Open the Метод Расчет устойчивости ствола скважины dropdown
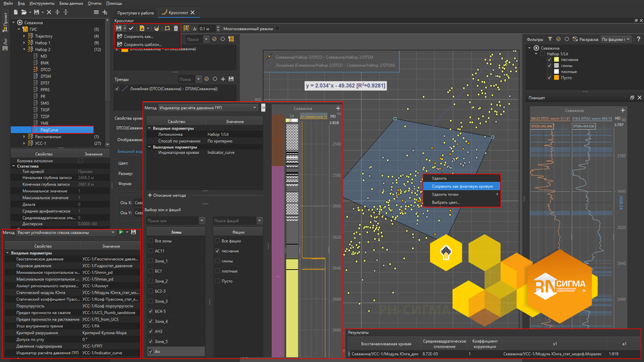 click(66, 233)
